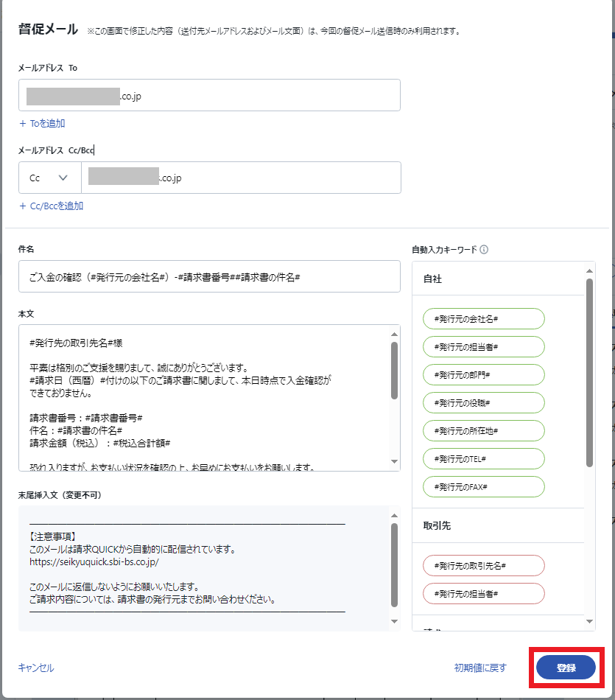615x700 pixels.
Task: Click the 末尾挿入文（変更不可） label
Action: [x=60, y=495]
